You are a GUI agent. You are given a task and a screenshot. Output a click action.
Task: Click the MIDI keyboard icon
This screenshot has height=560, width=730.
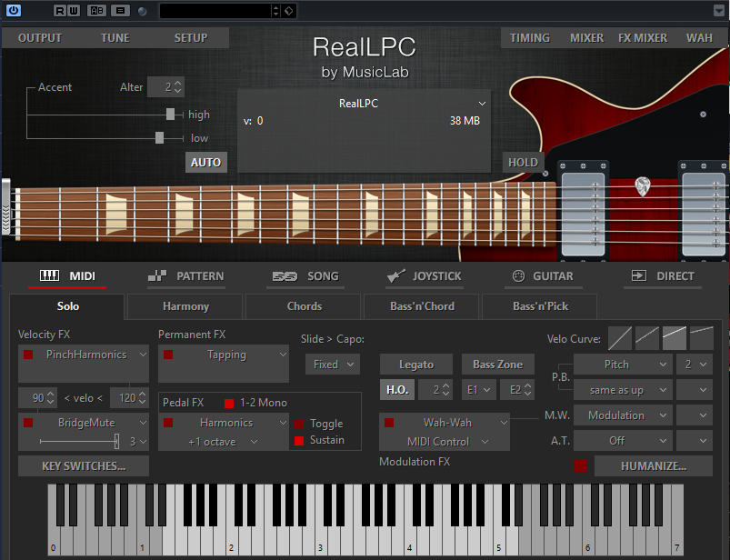[x=49, y=275]
